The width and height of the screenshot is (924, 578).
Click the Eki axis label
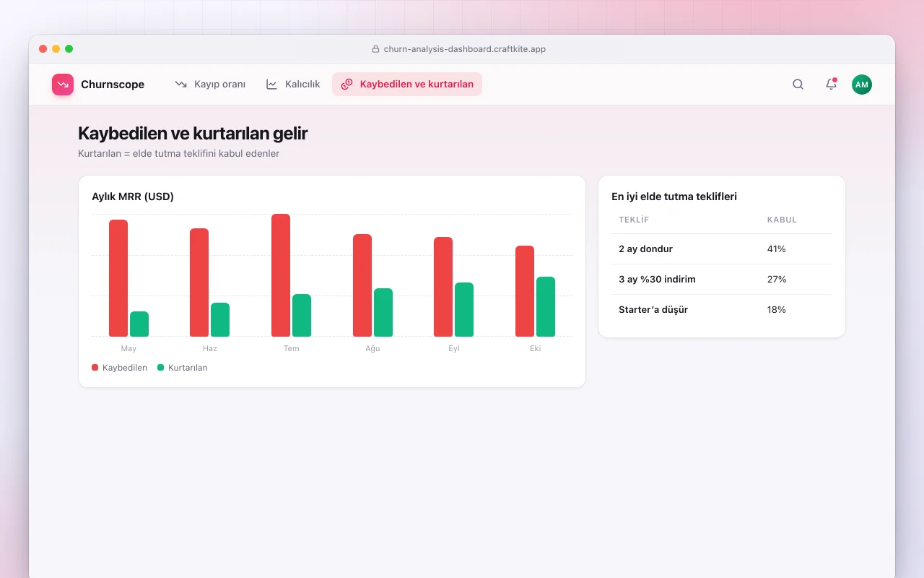click(535, 348)
